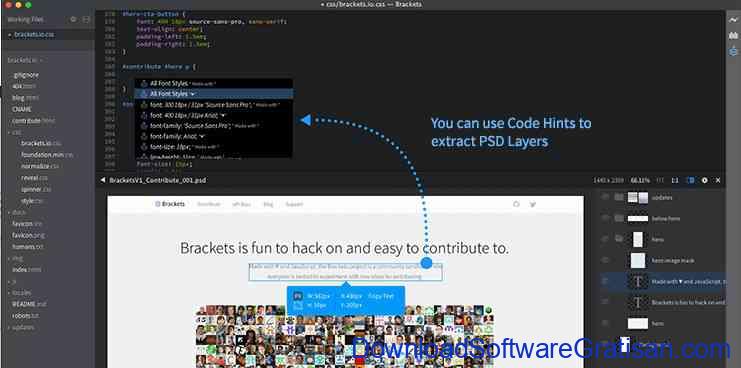
Task: Click text layer T icon for 'Made with' layer
Action: point(638,282)
